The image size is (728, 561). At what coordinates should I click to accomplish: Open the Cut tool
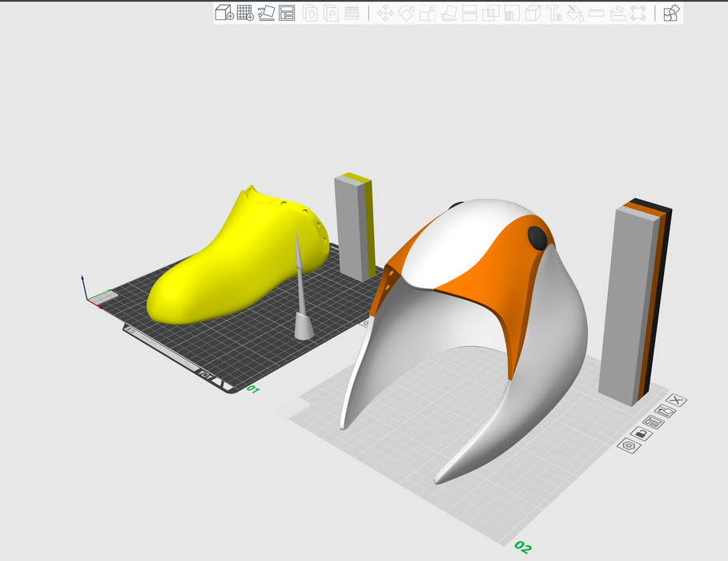(470, 13)
